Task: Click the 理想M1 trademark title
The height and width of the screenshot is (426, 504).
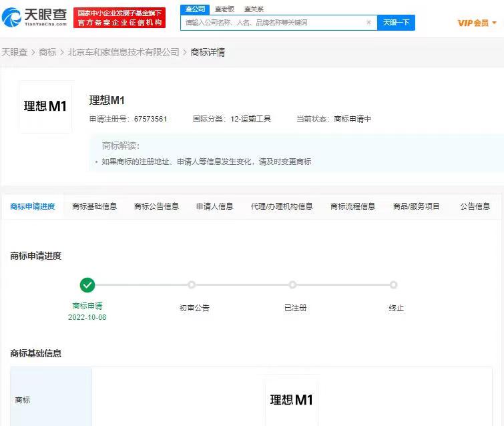Action: pos(107,100)
